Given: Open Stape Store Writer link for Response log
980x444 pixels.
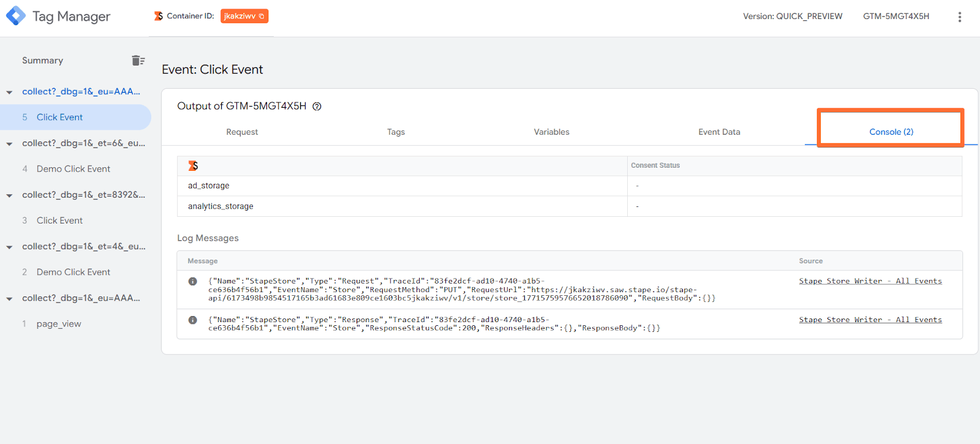Looking at the screenshot, I should click(870, 320).
